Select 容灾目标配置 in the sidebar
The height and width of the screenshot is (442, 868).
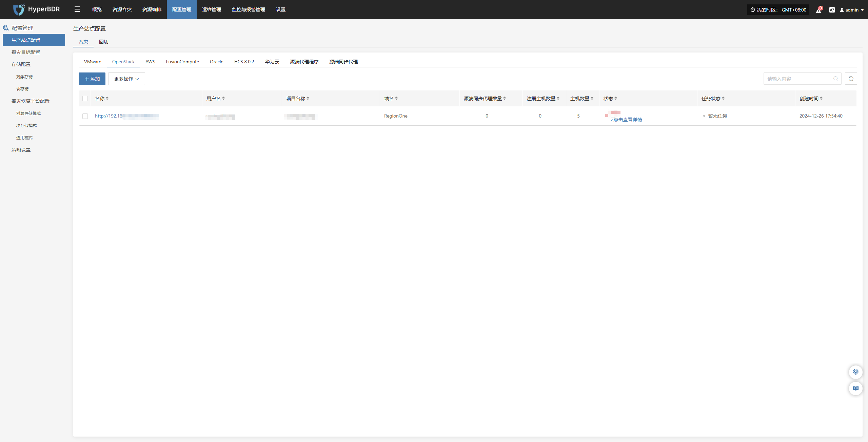click(x=26, y=52)
